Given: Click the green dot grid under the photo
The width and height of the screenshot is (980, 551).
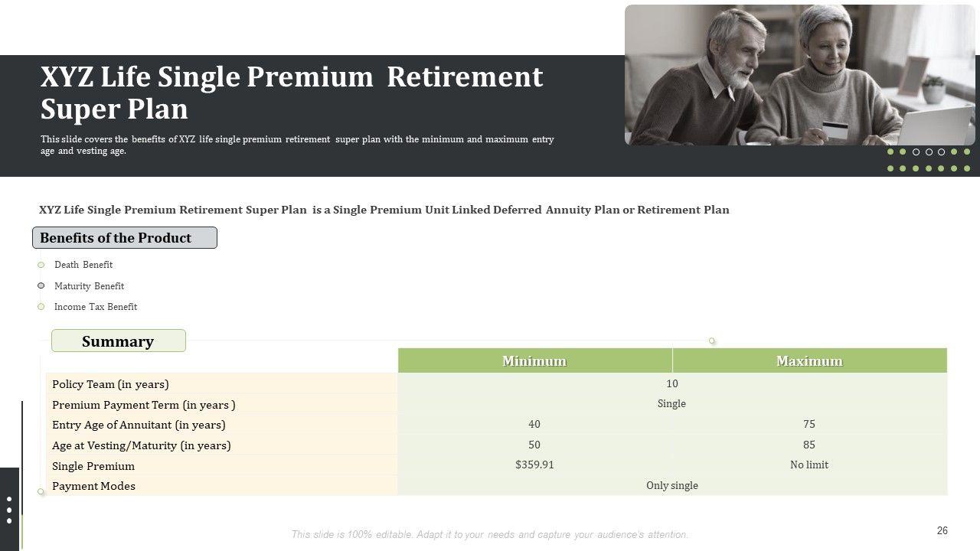Looking at the screenshot, I should pos(928,160).
